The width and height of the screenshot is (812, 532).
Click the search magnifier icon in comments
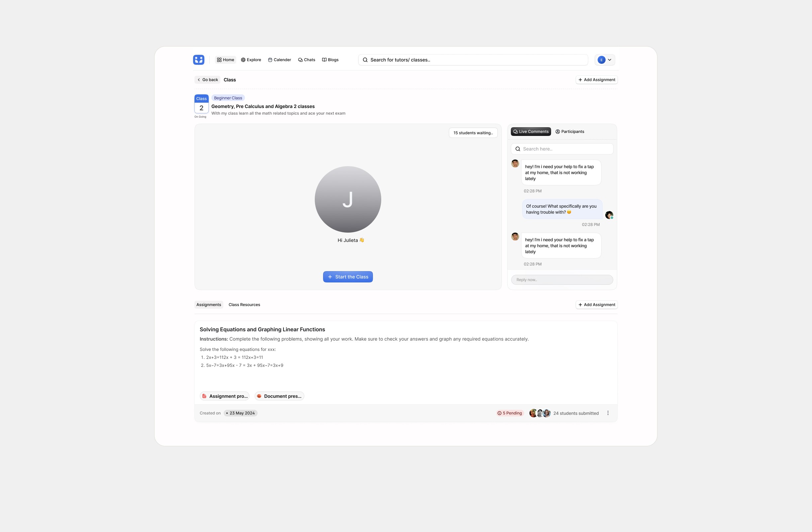pos(518,149)
